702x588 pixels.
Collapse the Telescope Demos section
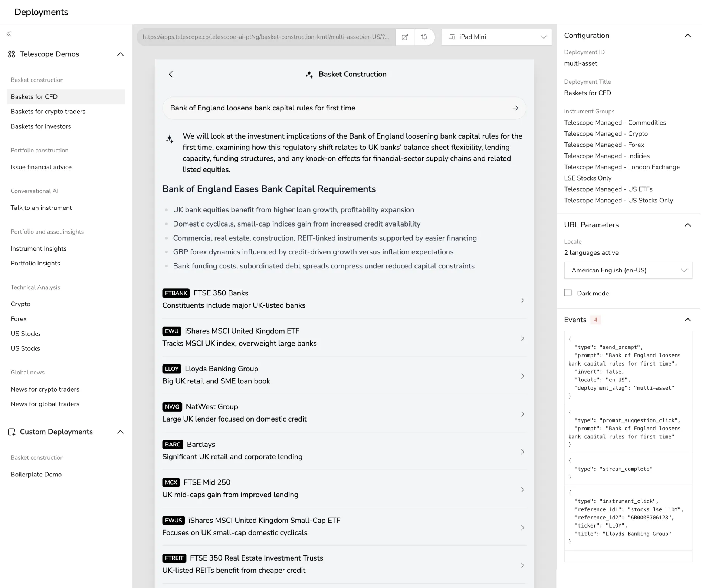(120, 54)
